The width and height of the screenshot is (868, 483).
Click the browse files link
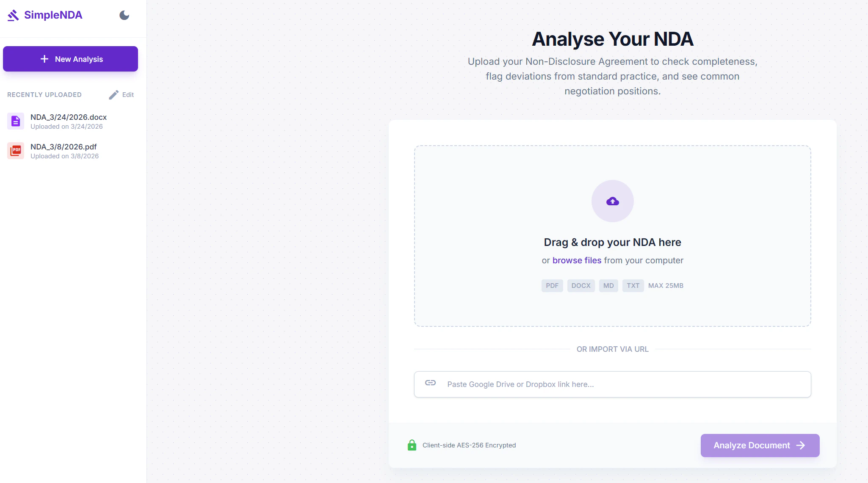(x=577, y=260)
